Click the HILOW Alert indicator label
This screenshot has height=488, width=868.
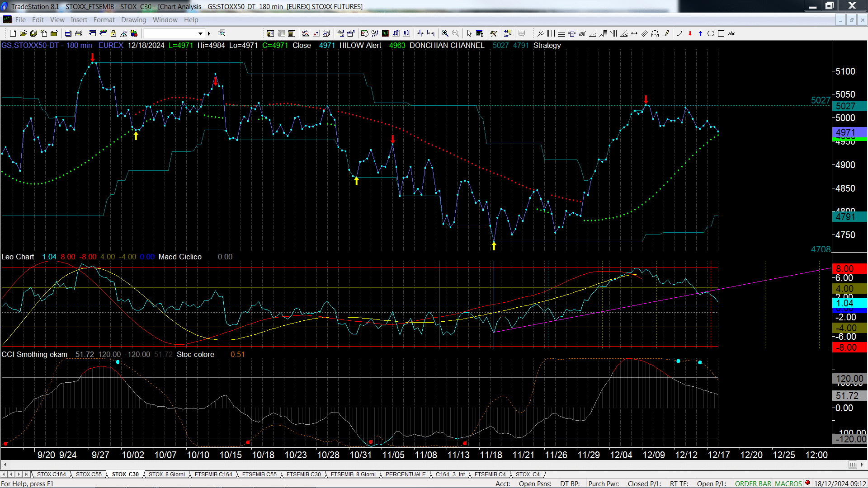tap(360, 46)
